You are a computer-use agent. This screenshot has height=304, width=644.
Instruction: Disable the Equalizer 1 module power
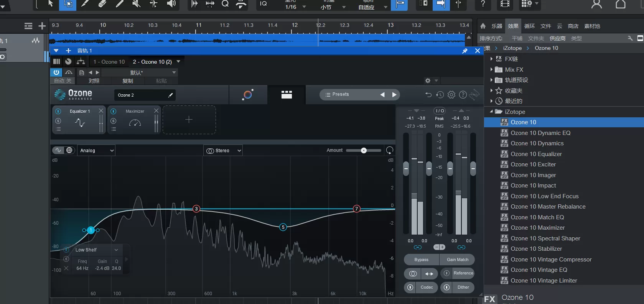coord(58,111)
